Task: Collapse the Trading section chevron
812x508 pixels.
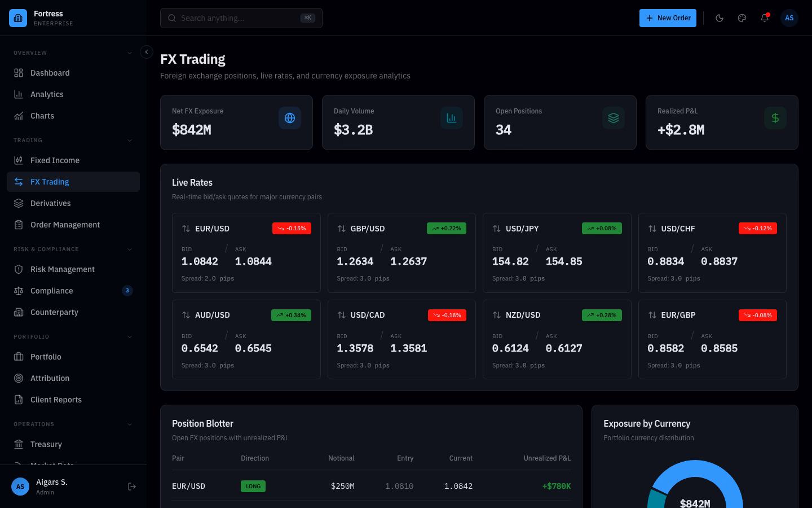Action: point(130,141)
